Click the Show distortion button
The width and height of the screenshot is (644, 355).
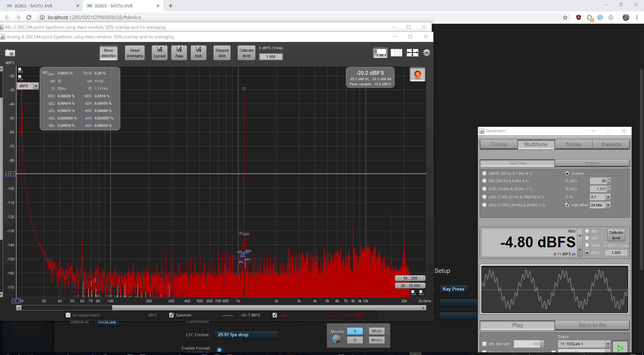point(109,53)
